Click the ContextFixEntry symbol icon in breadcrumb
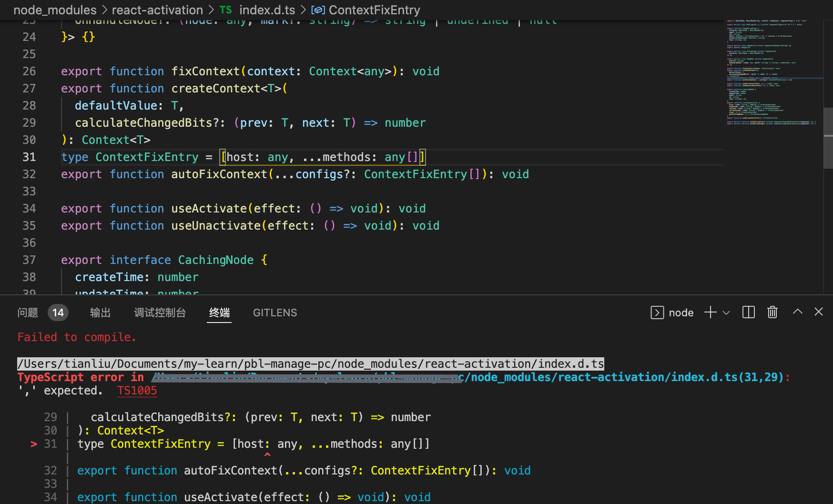The width and height of the screenshot is (833, 504). pos(318,10)
